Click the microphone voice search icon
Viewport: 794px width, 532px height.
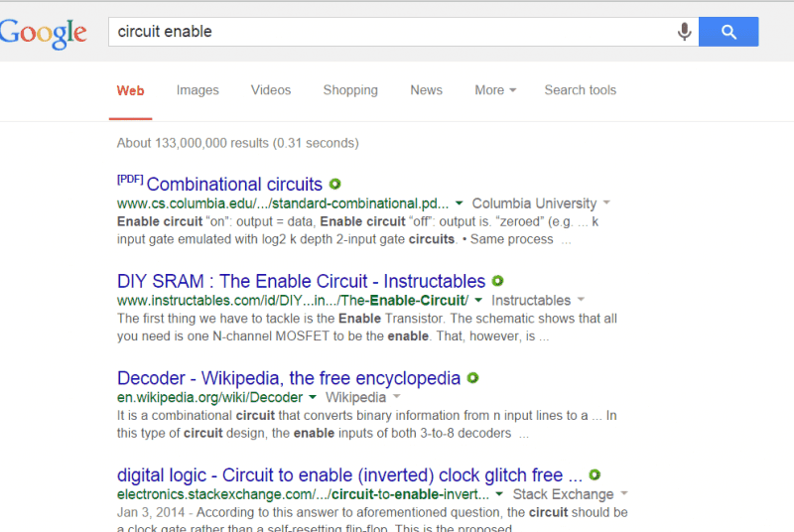coord(684,32)
